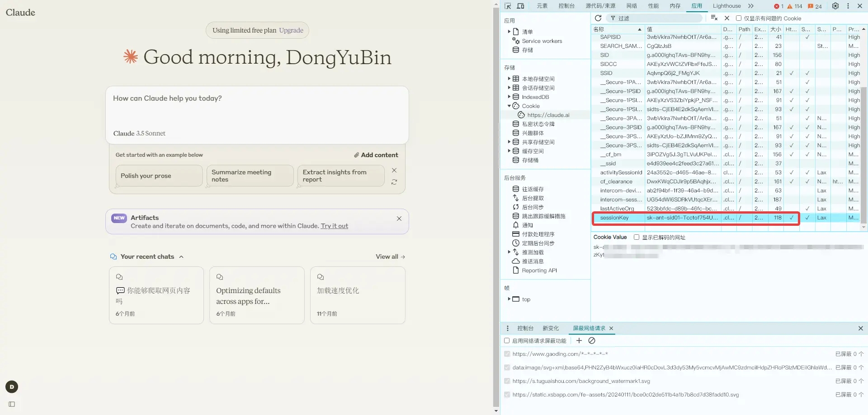The height and width of the screenshot is (415, 868).
Task: Click the refresh example prompts icon
Action: [x=394, y=182]
